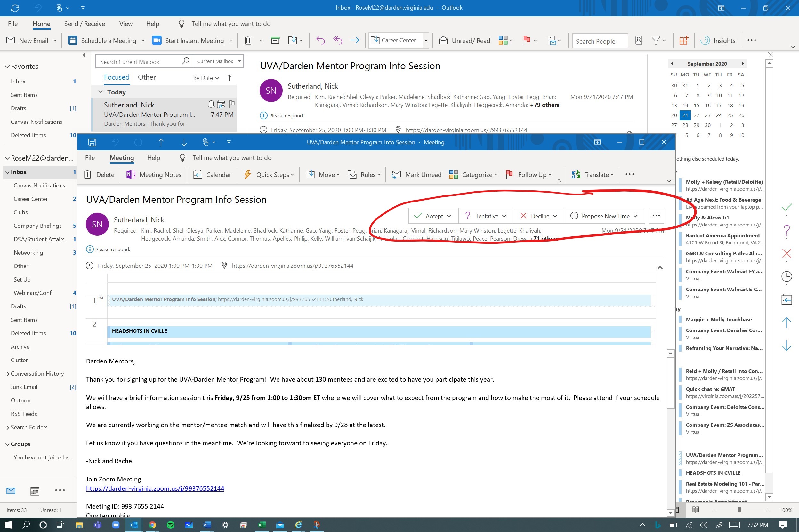
Task: Click Forward arrow icon in main ribbon
Action: click(x=355, y=40)
